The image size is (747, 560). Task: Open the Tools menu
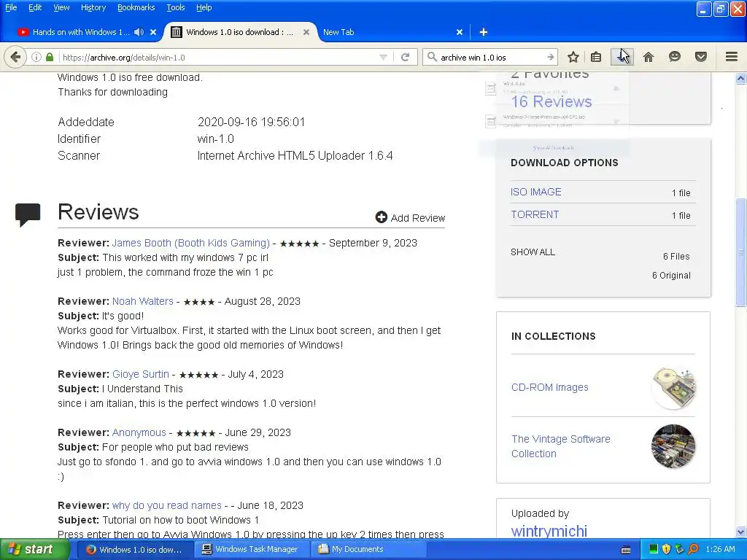175,7
